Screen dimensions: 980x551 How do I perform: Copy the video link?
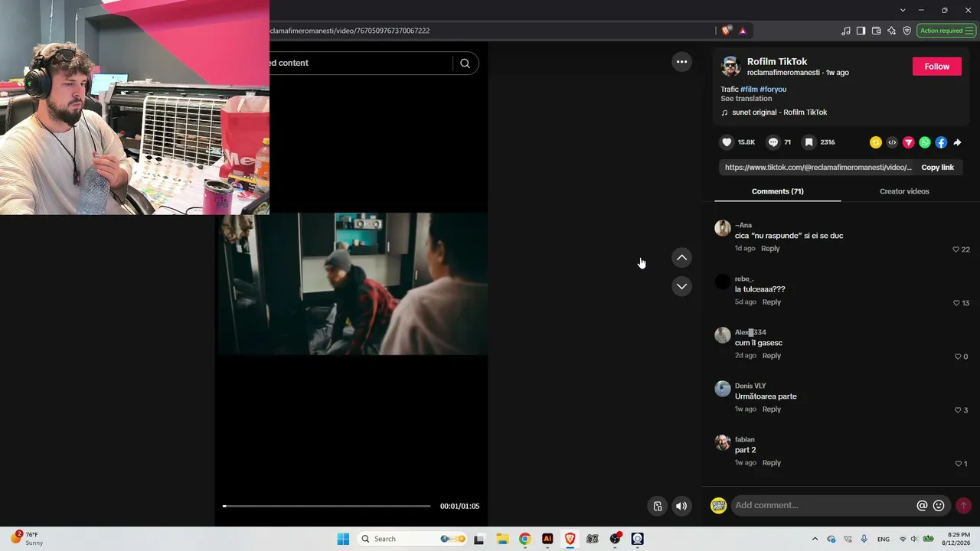(937, 168)
